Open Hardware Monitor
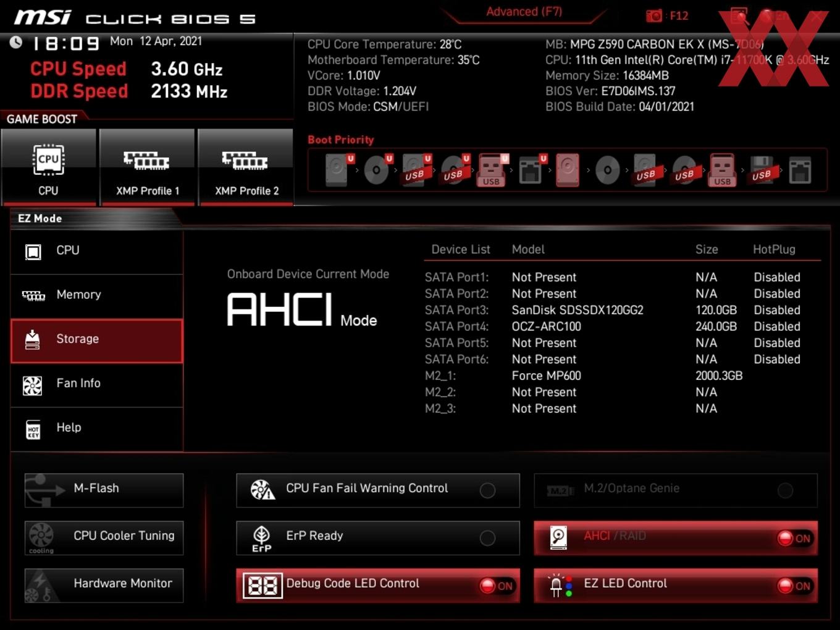Screen dimensions: 840x630 (x=104, y=585)
